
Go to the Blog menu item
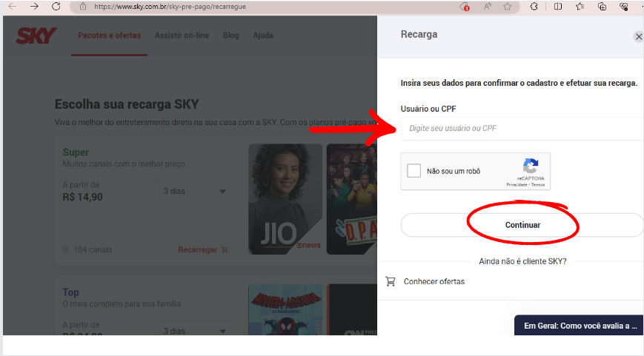point(230,36)
